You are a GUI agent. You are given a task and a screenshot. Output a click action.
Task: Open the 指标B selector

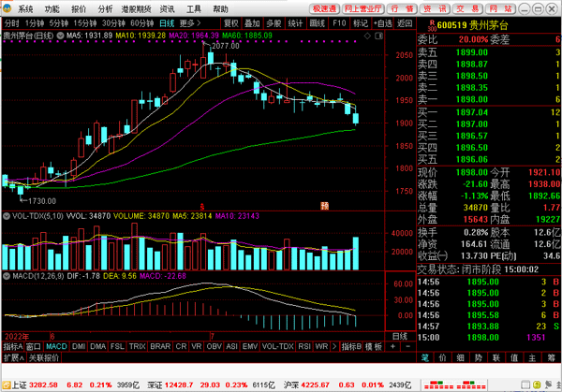[x=351, y=346]
